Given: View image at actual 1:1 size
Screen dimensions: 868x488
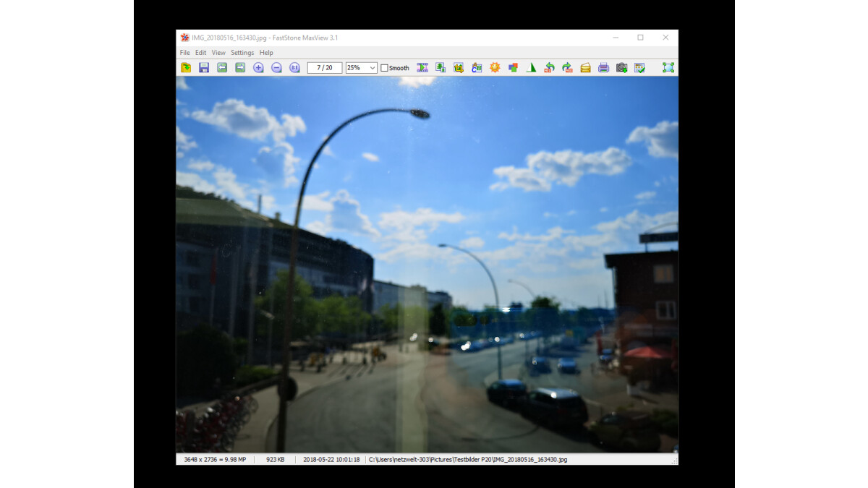Looking at the screenshot, I should [294, 67].
